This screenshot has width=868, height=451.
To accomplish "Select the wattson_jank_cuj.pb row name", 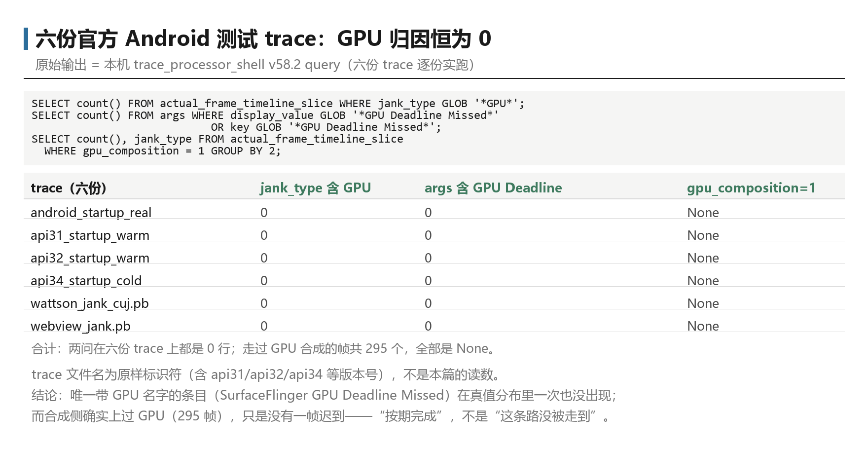I will click(x=89, y=303).
